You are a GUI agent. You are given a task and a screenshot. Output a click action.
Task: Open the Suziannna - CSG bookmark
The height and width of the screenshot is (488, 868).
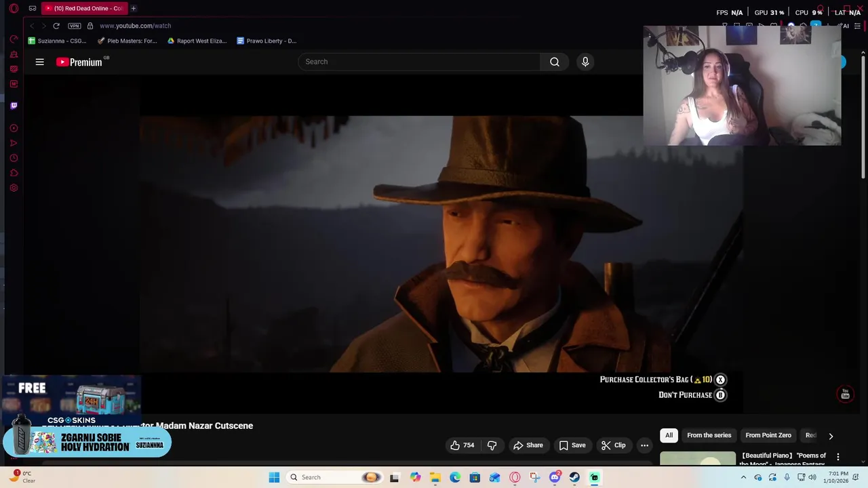coord(57,41)
